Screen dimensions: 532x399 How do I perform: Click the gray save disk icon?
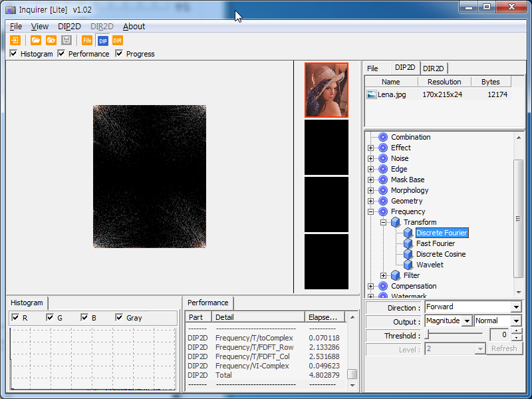pos(66,41)
